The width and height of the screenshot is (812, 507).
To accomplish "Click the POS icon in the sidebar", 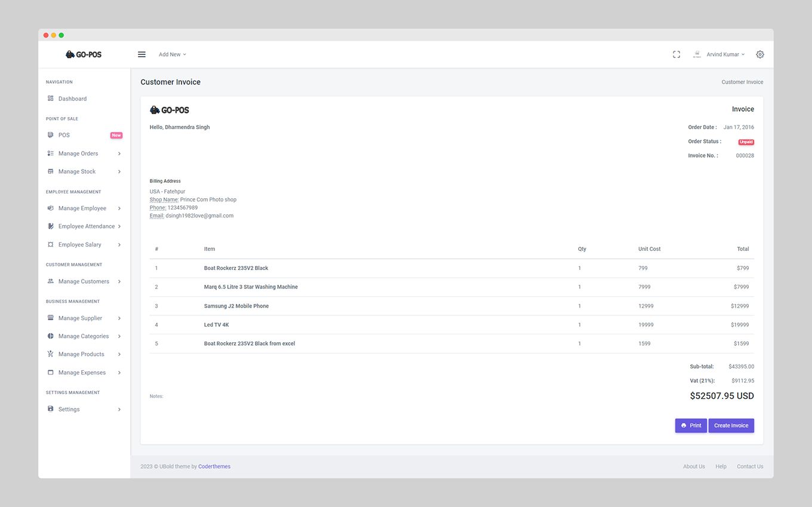I will point(51,135).
